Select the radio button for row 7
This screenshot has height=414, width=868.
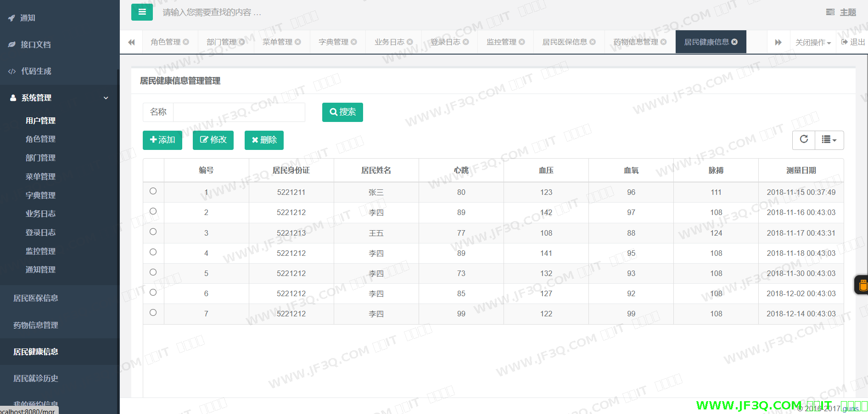(153, 313)
